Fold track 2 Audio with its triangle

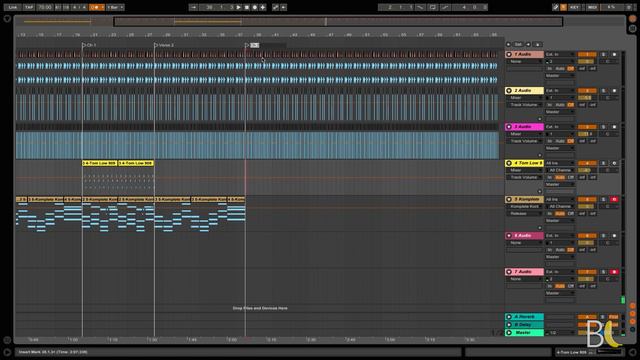(x=509, y=91)
